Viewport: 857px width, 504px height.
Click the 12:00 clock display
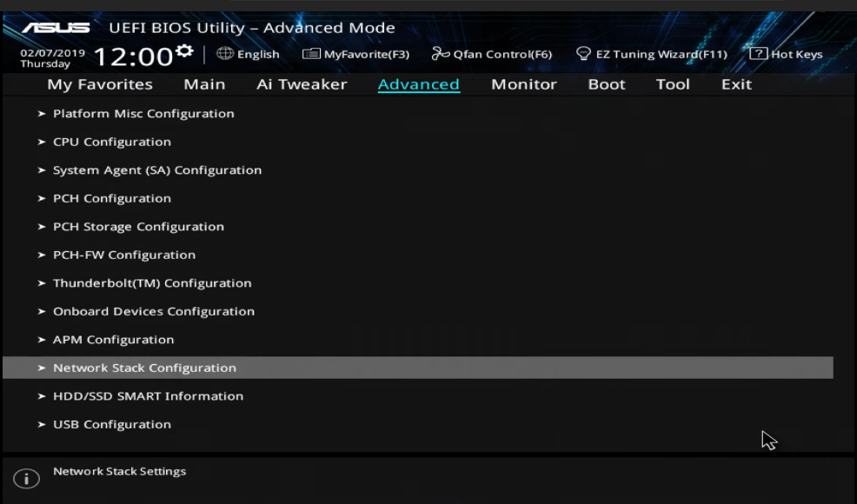[x=133, y=56]
